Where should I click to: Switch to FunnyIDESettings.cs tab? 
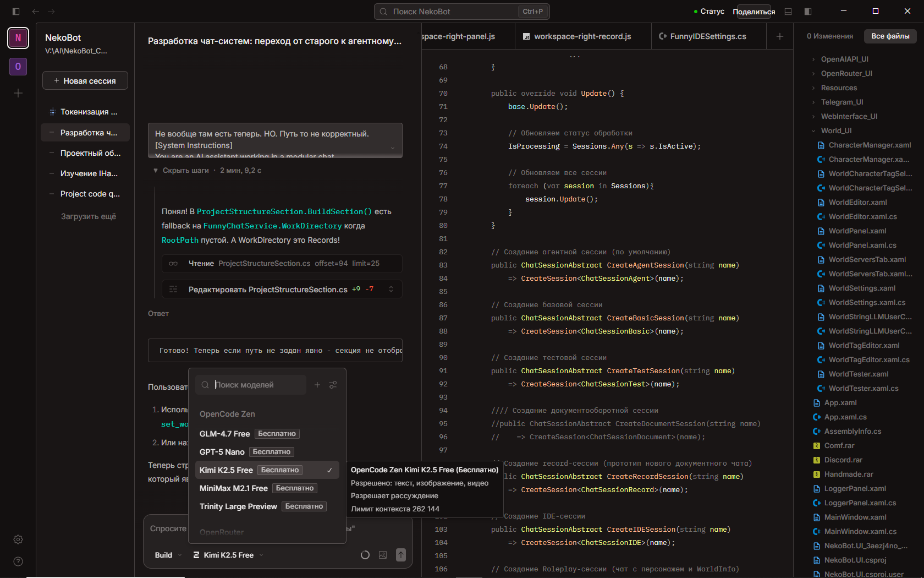tap(707, 36)
